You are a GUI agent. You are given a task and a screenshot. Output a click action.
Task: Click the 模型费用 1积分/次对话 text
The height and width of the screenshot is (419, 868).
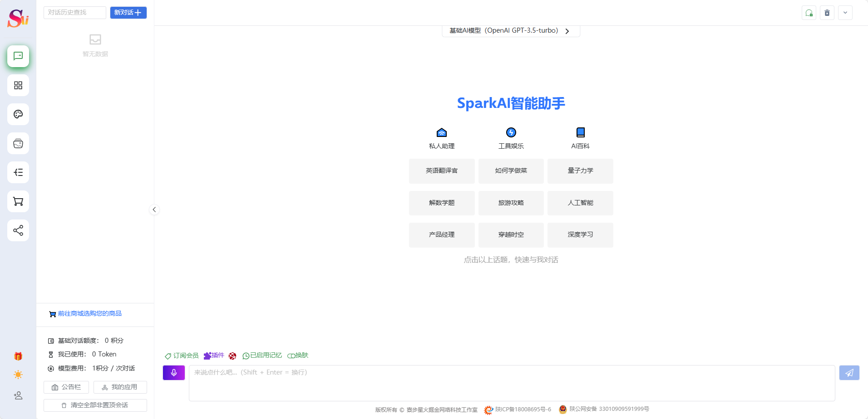(96, 368)
